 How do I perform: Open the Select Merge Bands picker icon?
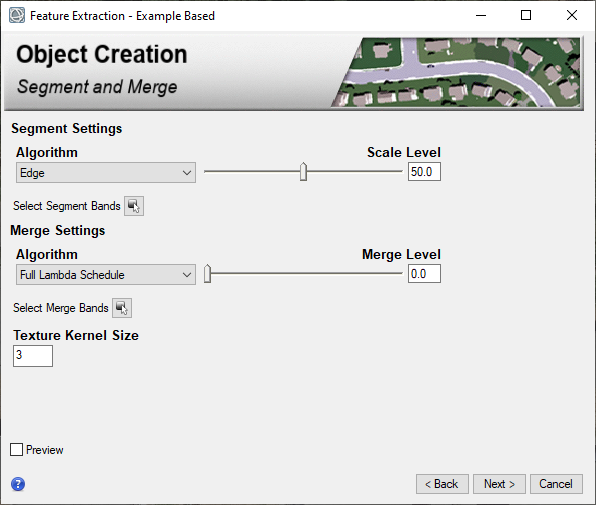122,308
